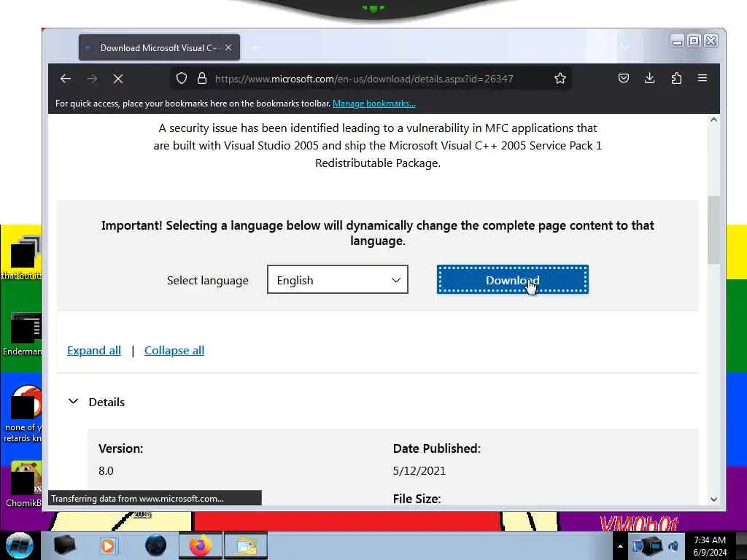Click the blue Download button
Viewport: 747px width, 560px height.
[x=513, y=279]
